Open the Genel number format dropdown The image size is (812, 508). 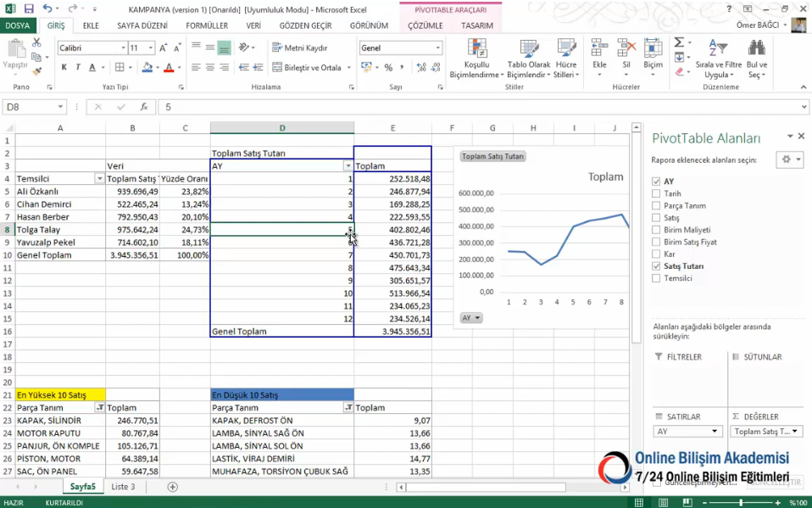point(438,48)
